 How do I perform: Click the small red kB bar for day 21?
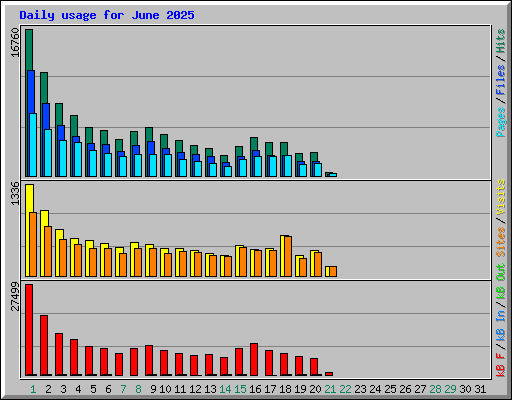tap(329, 374)
